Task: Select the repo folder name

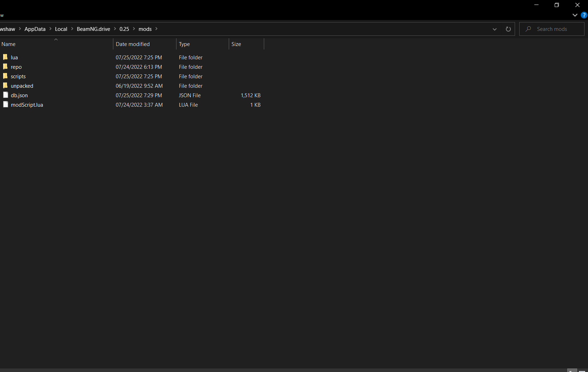Action: 16,67
